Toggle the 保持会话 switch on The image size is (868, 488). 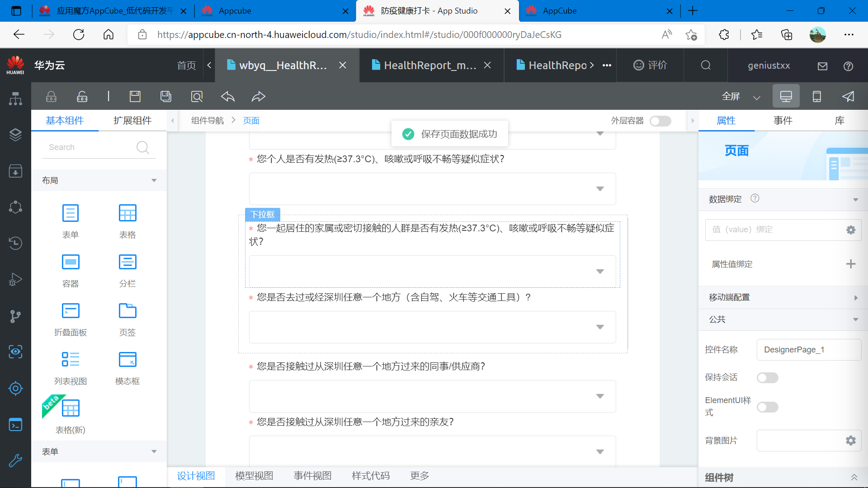tap(768, 377)
